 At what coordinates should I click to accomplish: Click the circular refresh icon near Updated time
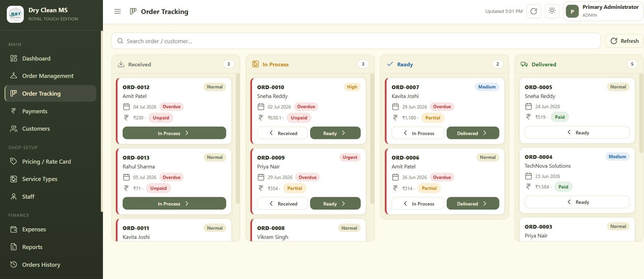(534, 11)
